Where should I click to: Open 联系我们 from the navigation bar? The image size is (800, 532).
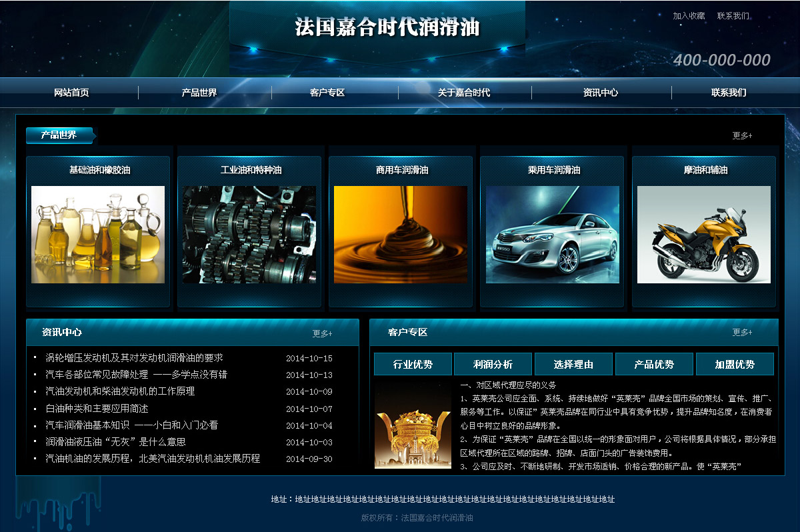tap(729, 93)
